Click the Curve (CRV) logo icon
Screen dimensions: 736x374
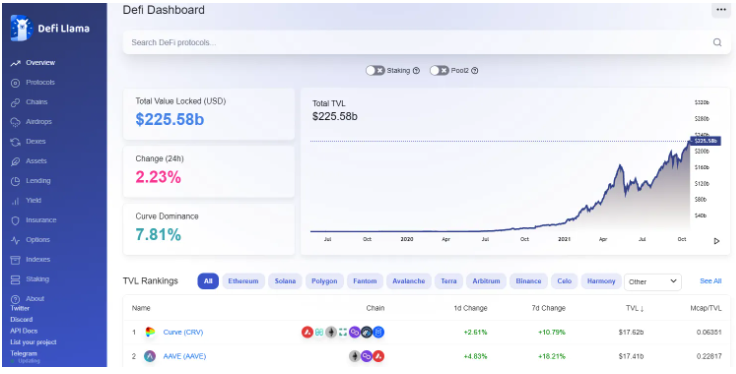click(150, 332)
